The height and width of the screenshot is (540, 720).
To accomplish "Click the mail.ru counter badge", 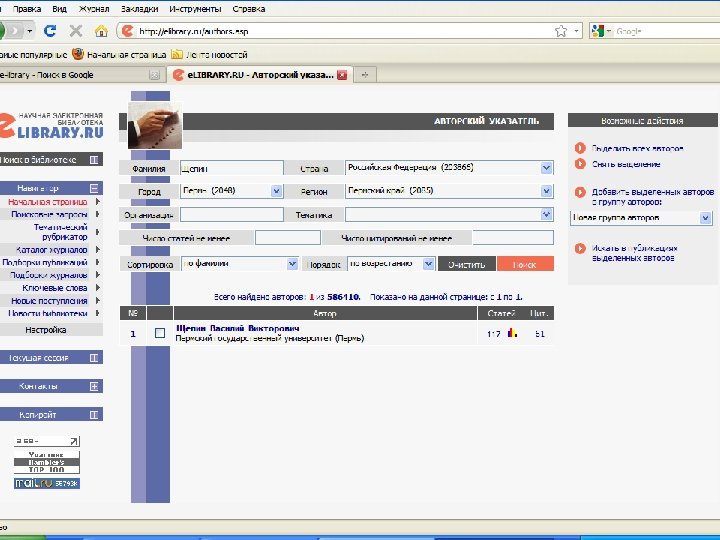I will pos(46,483).
